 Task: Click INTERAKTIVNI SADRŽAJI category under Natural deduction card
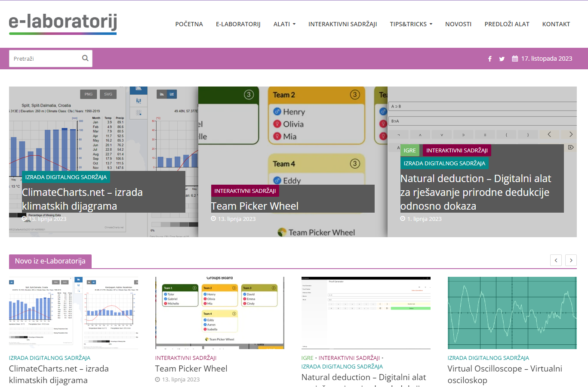[x=349, y=358]
